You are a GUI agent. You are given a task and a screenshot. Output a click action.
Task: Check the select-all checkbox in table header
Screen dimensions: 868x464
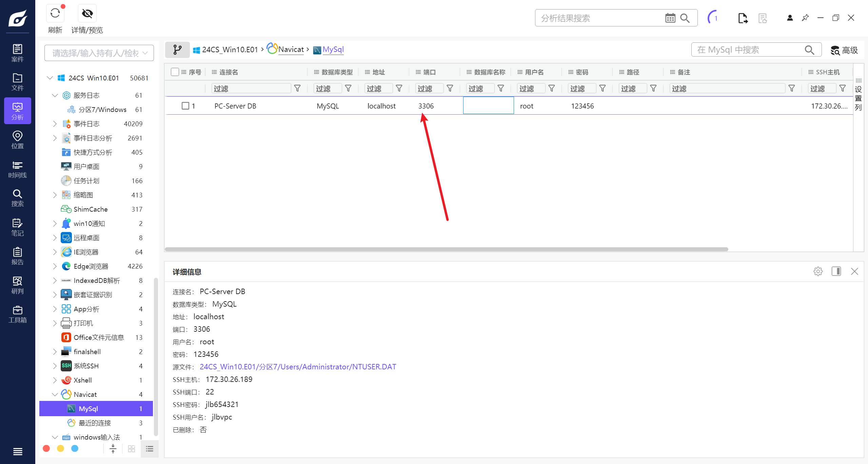tap(175, 72)
